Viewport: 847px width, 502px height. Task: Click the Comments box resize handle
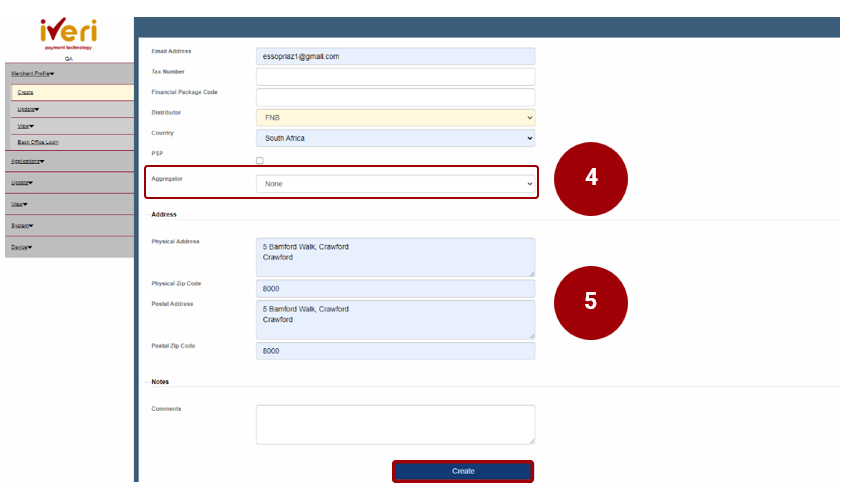(531, 440)
